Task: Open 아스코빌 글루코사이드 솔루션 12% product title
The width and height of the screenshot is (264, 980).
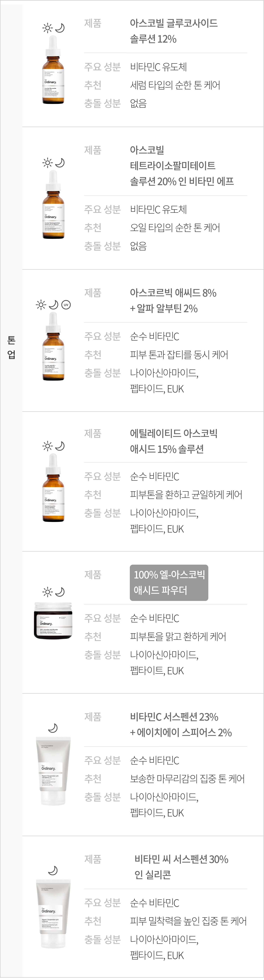Action: pos(174,31)
